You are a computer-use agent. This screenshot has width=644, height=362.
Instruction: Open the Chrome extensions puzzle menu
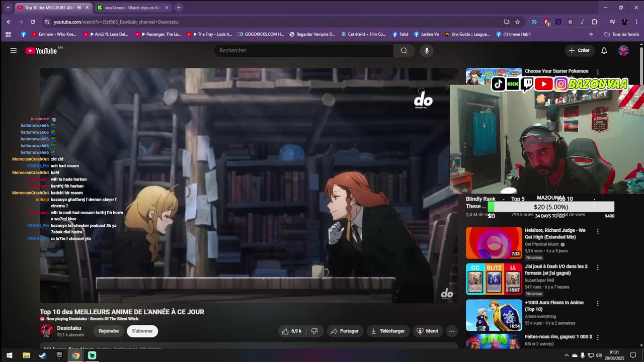pos(594,22)
